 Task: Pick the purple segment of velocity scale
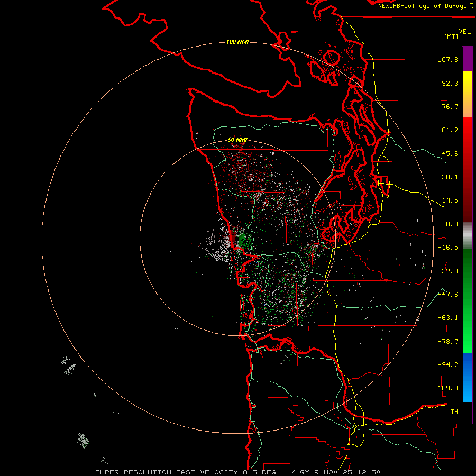coord(467,59)
